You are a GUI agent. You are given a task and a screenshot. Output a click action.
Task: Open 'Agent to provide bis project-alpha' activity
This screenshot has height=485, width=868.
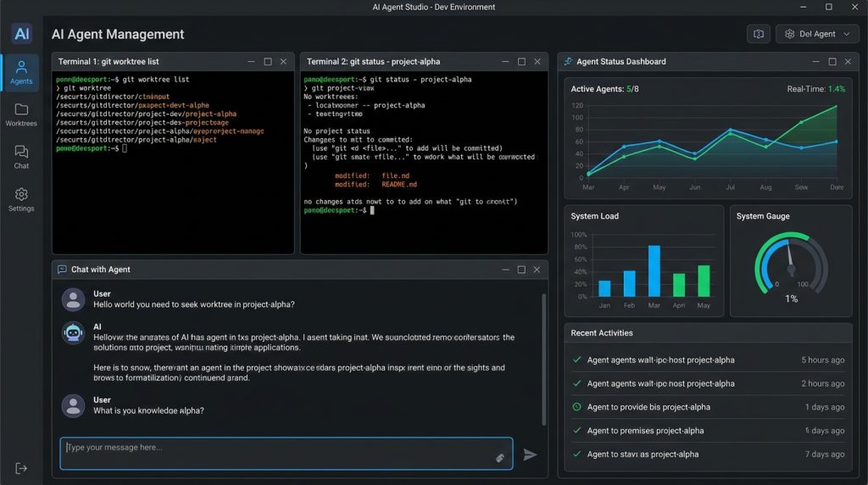tap(708, 407)
